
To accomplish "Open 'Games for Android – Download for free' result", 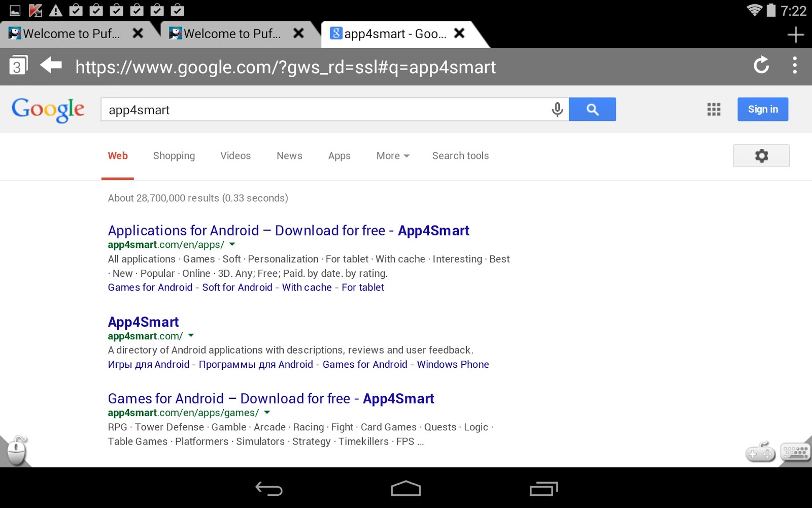I will (x=271, y=399).
